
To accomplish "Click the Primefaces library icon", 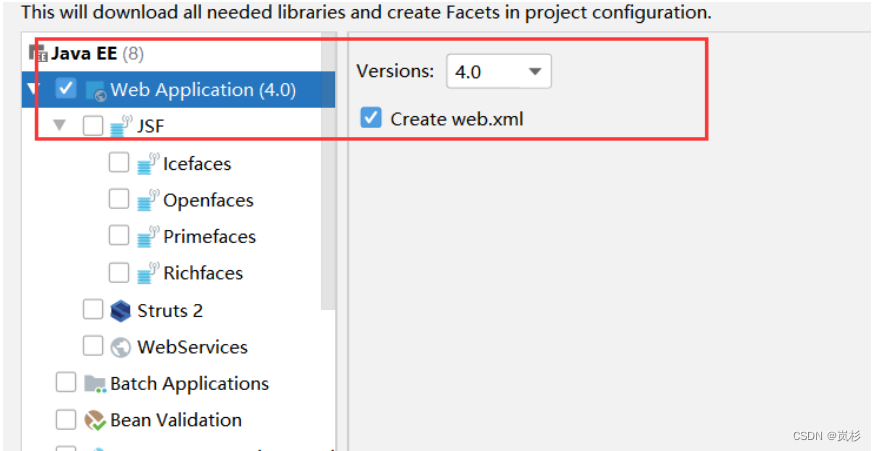I will coord(148,236).
